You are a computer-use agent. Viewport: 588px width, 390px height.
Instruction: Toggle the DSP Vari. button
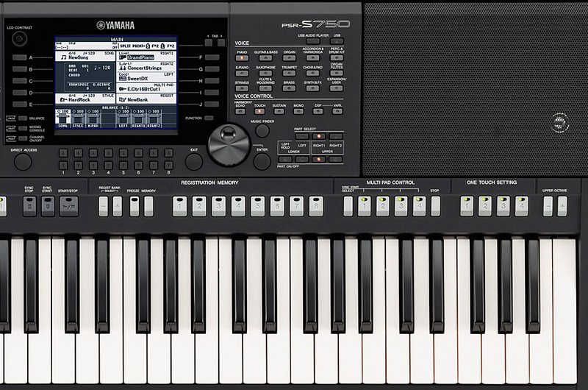[337, 112]
